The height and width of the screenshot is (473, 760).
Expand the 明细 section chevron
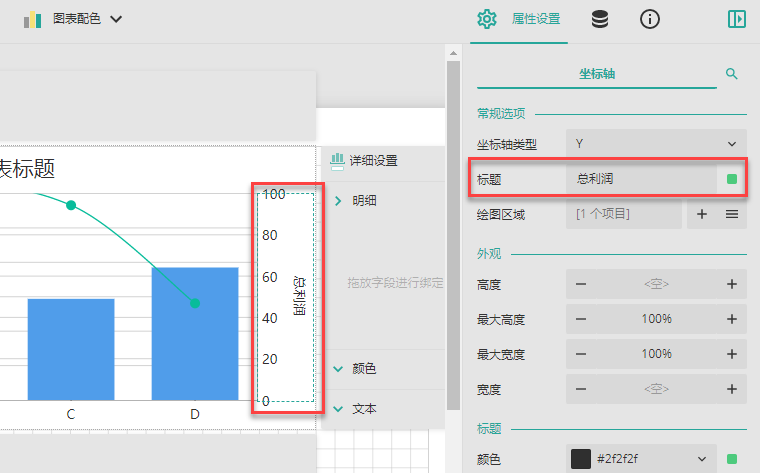click(338, 201)
